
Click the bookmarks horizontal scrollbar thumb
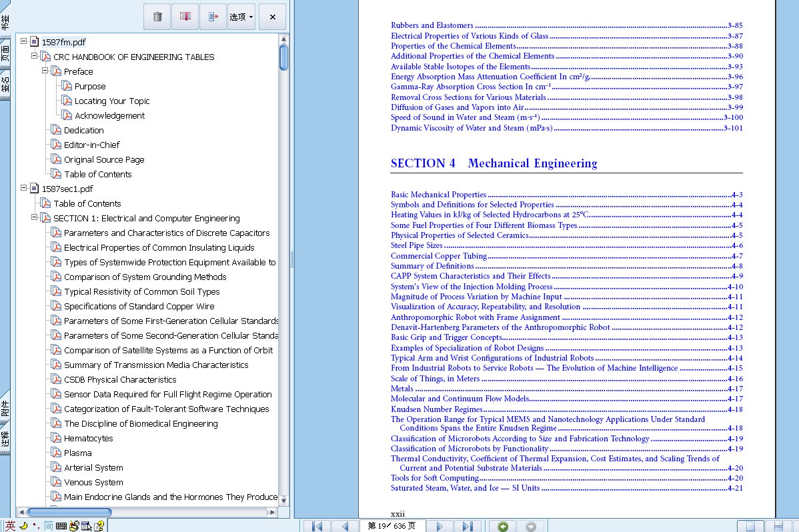click(69, 512)
